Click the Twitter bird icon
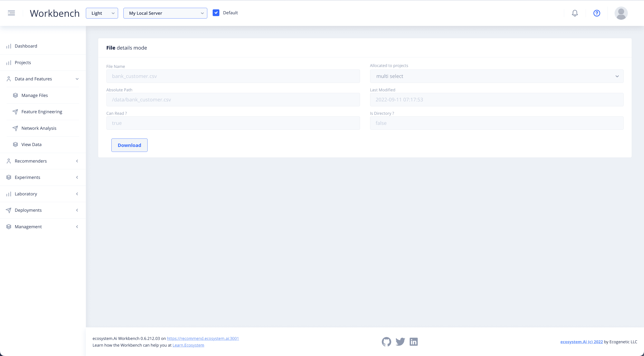 pyautogui.click(x=400, y=341)
